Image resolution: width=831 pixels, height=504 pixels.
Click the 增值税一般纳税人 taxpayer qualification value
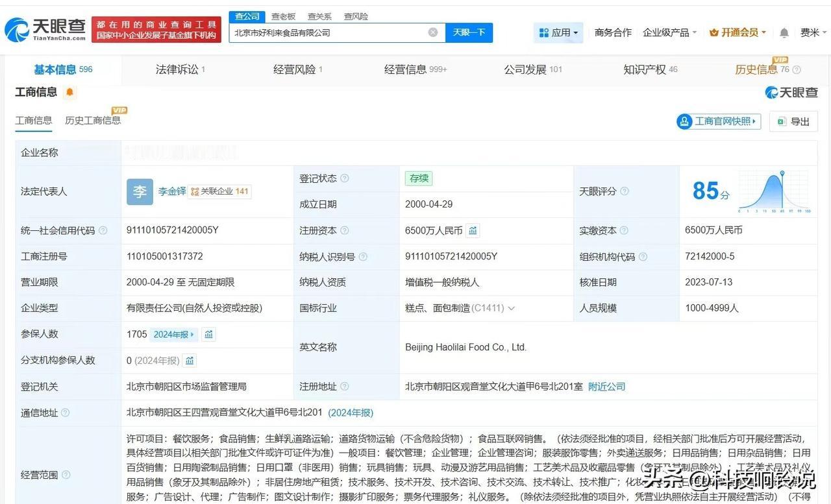coord(442,282)
